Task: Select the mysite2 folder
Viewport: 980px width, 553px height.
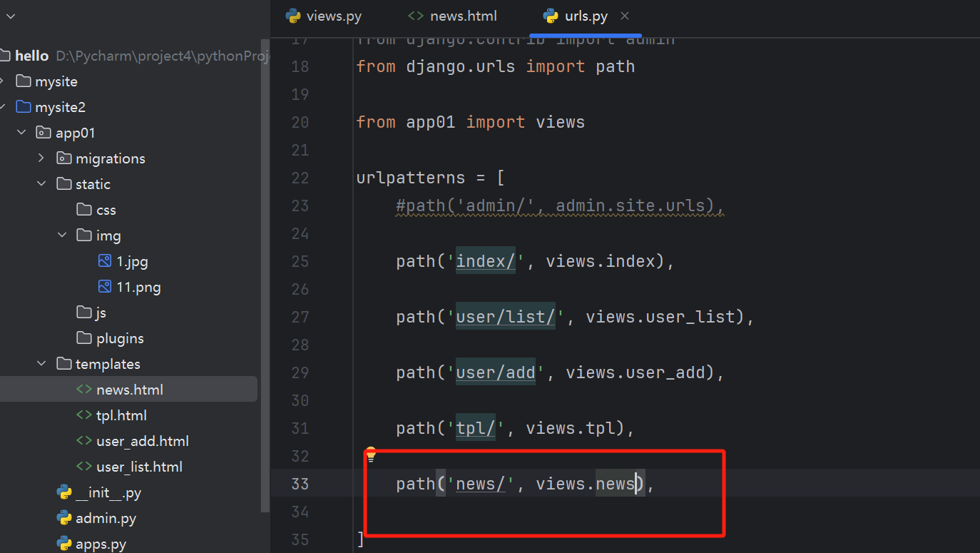Action: (61, 107)
